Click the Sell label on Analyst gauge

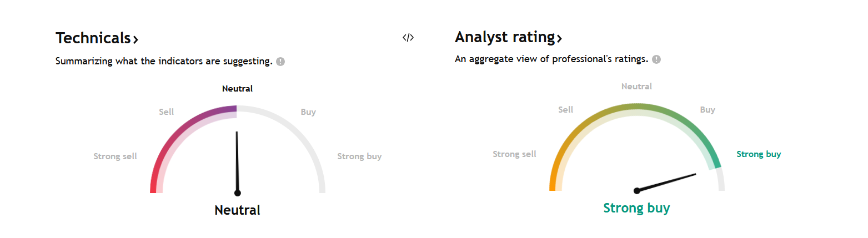click(565, 110)
